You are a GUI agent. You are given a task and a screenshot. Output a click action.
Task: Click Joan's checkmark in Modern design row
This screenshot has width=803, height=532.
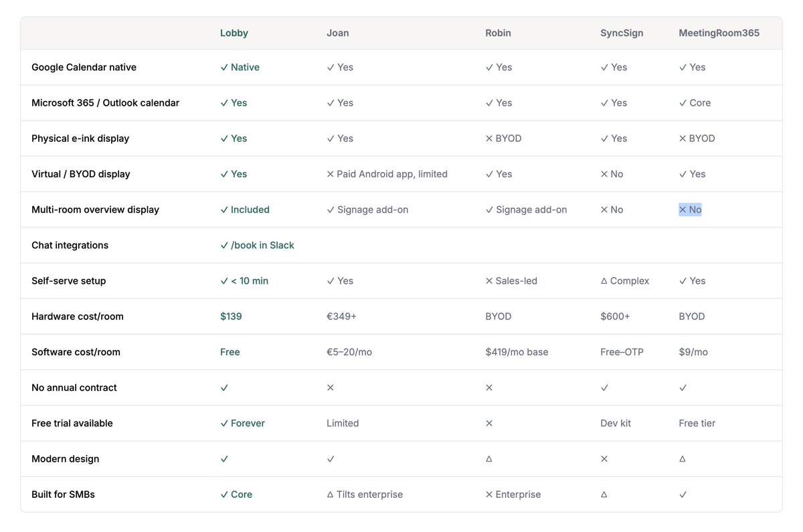coord(331,459)
